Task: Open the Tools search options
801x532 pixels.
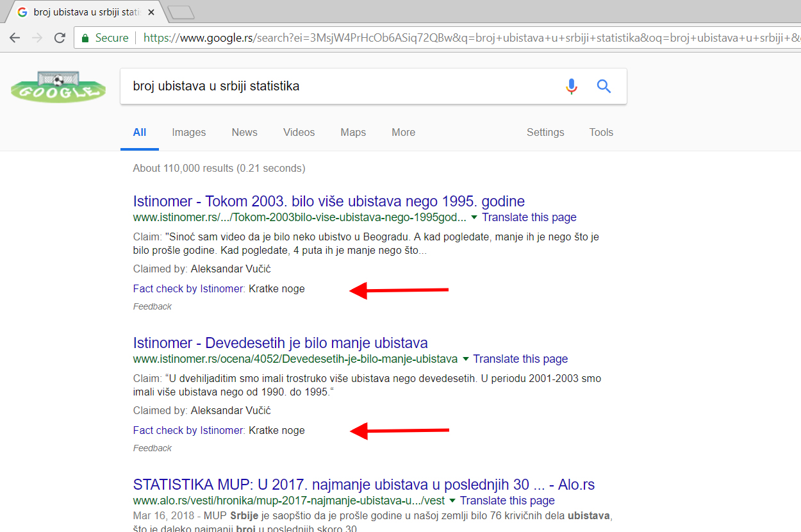Action: (601, 133)
